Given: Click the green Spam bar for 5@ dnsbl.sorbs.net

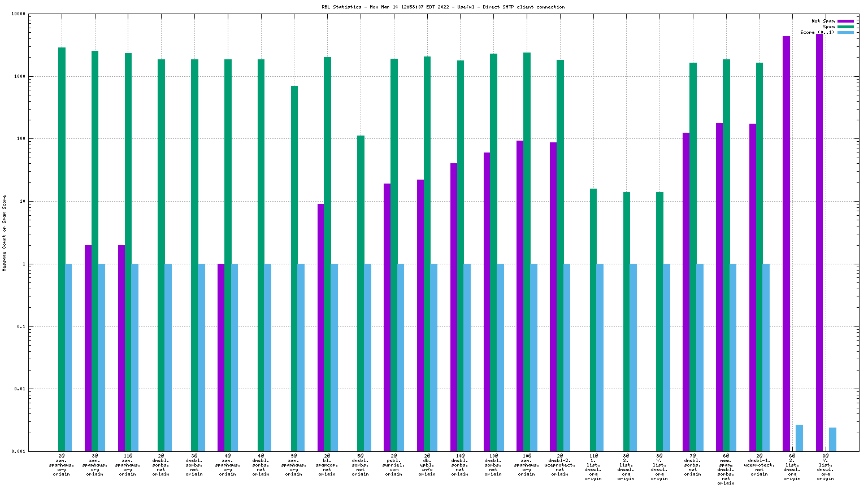Looking at the screenshot, I should 361,293.
